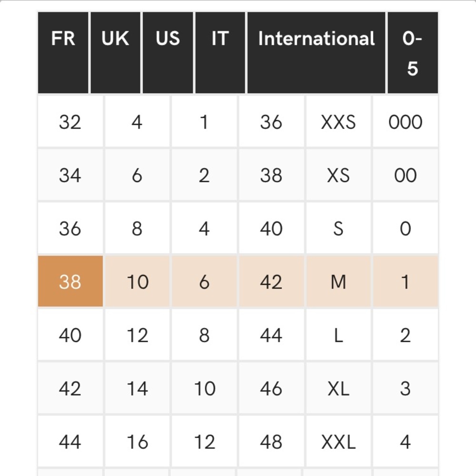This screenshot has width=476, height=476.
Task: Click the 0-5 column header
Action: coord(413,53)
